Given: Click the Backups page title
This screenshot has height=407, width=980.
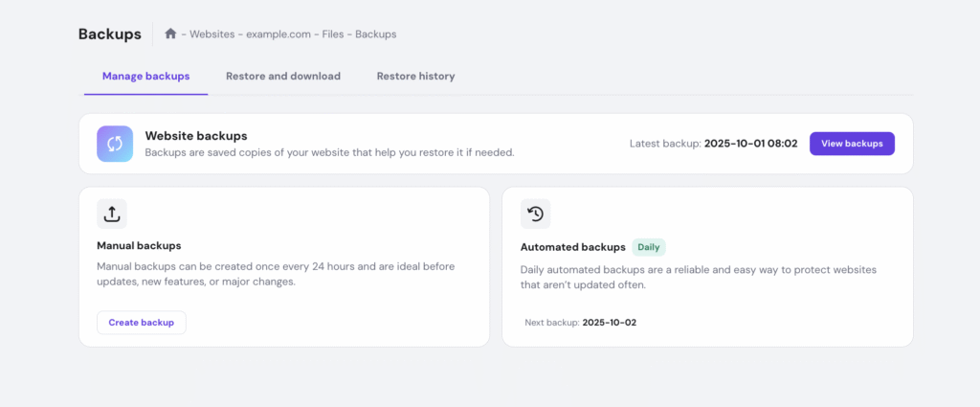Looking at the screenshot, I should (x=109, y=34).
